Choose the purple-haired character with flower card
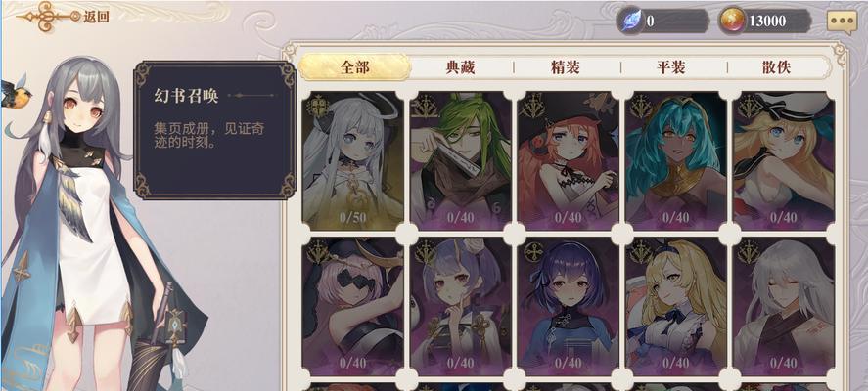 click(x=461, y=307)
